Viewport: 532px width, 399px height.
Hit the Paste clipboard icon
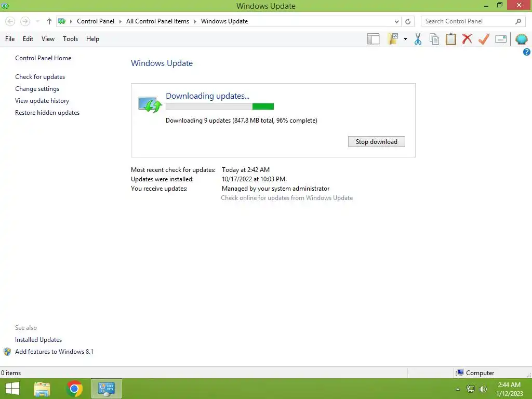tap(450, 39)
